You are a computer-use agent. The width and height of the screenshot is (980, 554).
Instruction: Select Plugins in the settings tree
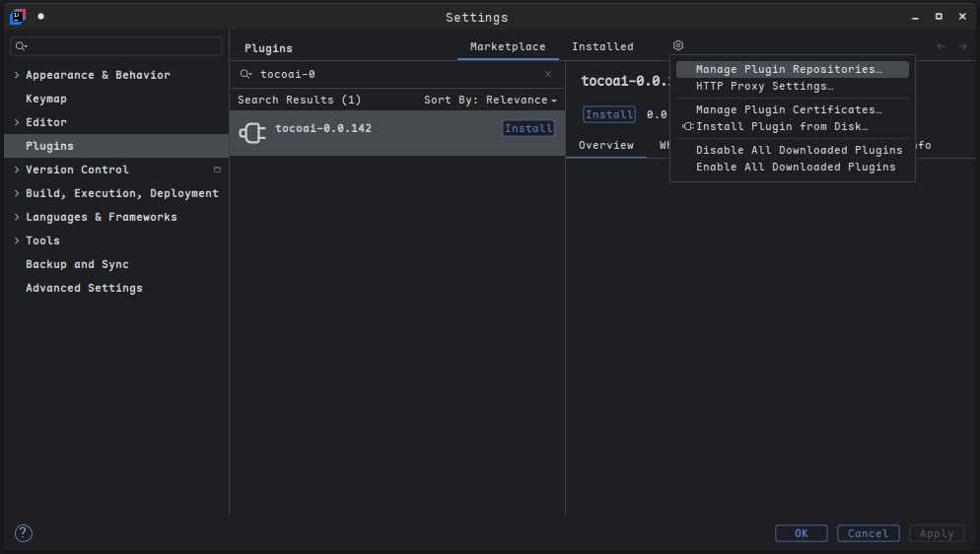coord(116,146)
